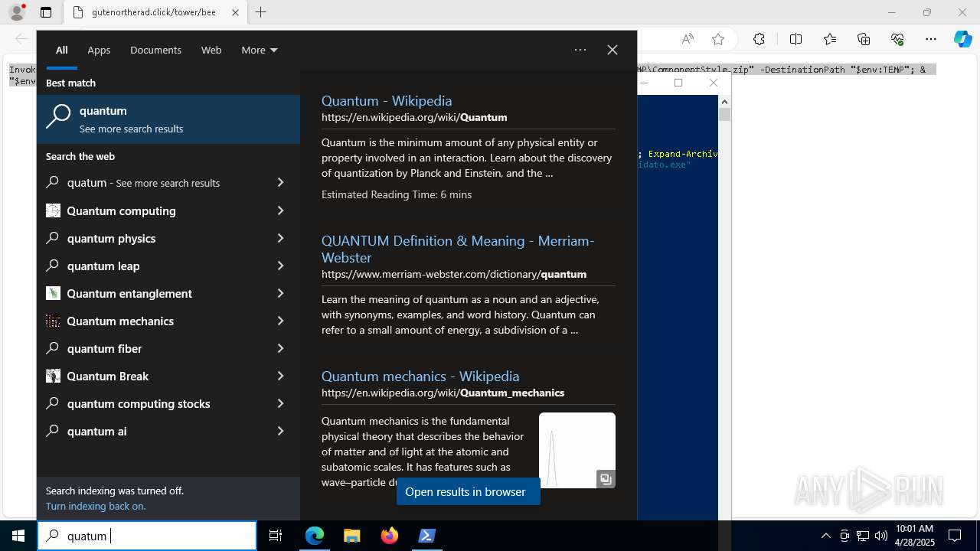
Task: Click the Quantum mechanics preview thumbnail
Action: click(x=577, y=450)
